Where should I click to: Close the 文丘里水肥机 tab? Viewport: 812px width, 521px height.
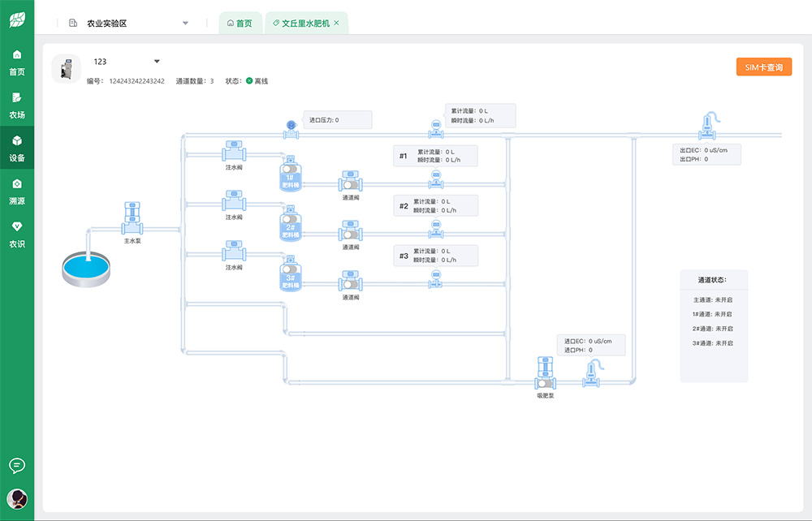coord(336,24)
